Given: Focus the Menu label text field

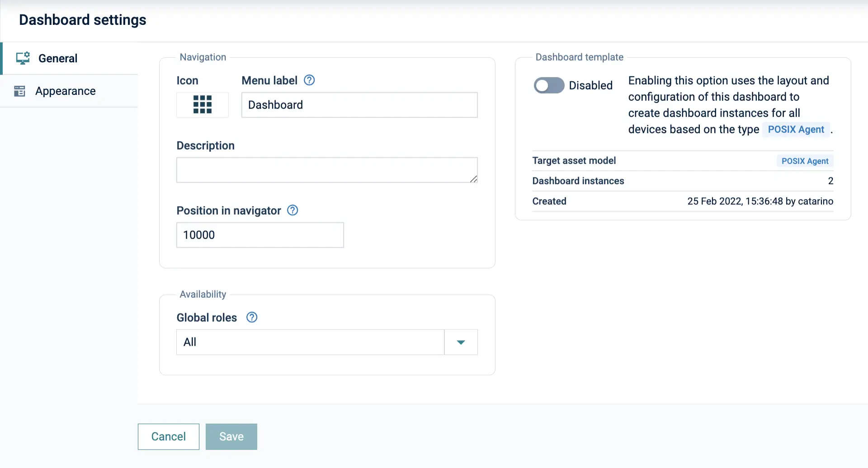Looking at the screenshot, I should (x=359, y=105).
